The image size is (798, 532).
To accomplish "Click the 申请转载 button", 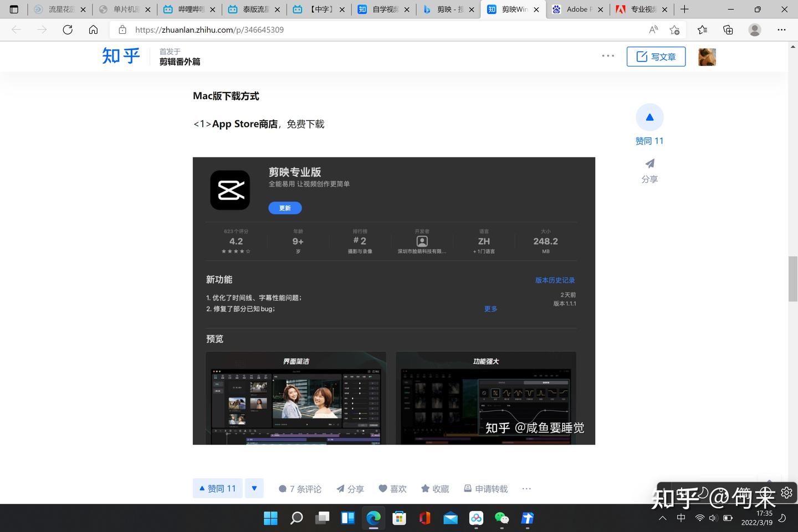I will [485, 489].
